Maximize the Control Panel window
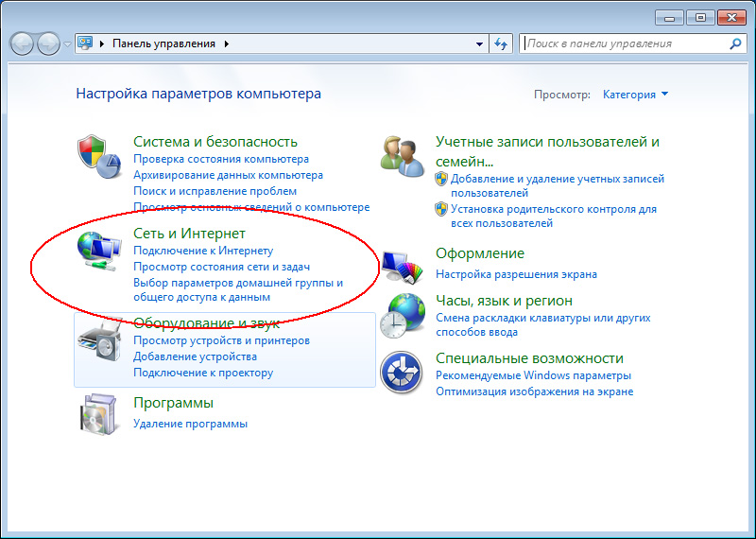The height and width of the screenshot is (539, 756). (x=700, y=18)
